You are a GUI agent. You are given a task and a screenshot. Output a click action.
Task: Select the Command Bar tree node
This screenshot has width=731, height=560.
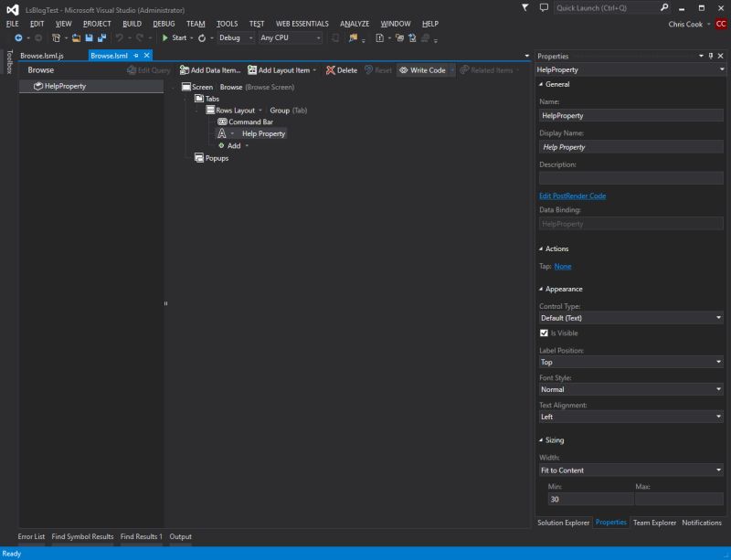point(246,122)
